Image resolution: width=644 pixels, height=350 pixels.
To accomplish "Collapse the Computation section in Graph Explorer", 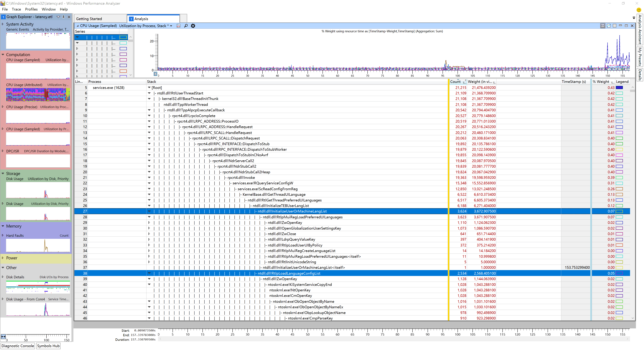I will [x=3, y=54].
